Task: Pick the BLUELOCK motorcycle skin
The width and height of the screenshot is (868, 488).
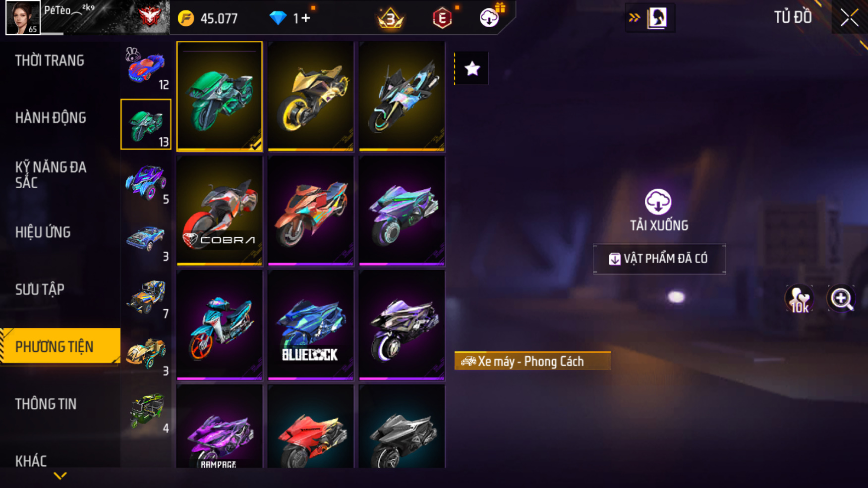Action: [311, 325]
